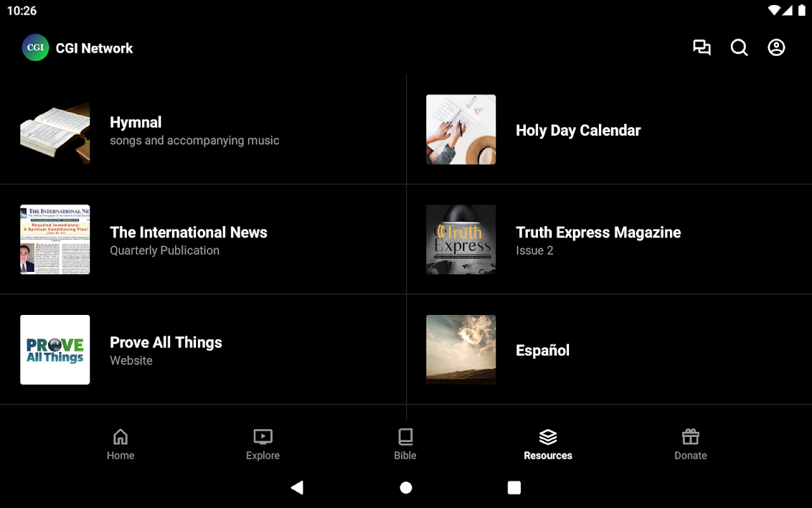Open the Holy Day Calendar thumbnail
Image resolution: width=812 pixels, height=508 pixels.
click(x=461, y=130)
